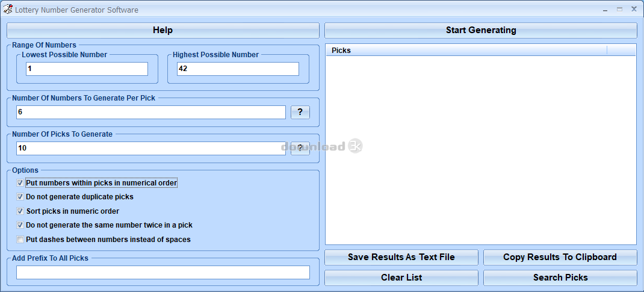
Task: Click Copy Results To Clipboard
Action: [x=560, y=257]
